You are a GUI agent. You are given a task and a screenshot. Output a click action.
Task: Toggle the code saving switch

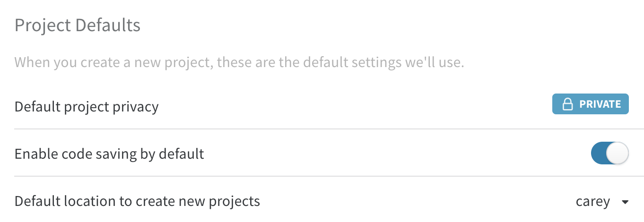(x=609, y=154)
